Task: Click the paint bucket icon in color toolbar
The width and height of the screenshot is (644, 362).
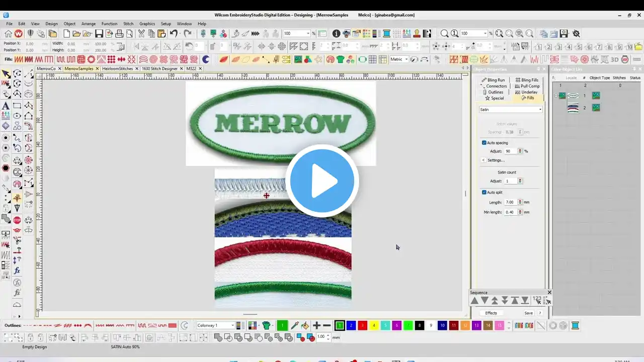Action: pos(305,325)
